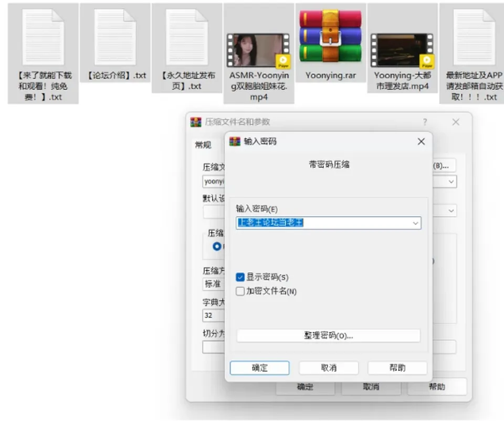Click the Yoonying-大都市理发店.mp4 file name label
The image size is (504, 421).
pyautogui.click(x=402, y=81)
